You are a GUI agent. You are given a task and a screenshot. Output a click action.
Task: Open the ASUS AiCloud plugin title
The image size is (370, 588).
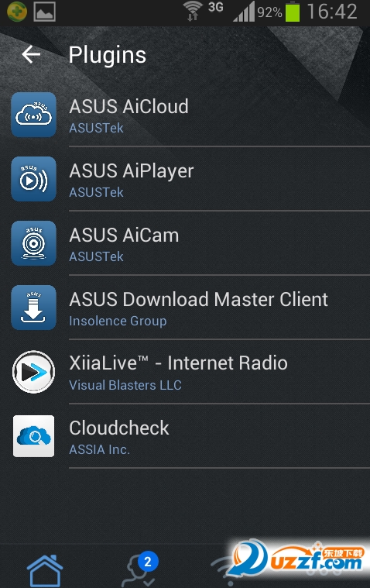(x=129, y=106)
